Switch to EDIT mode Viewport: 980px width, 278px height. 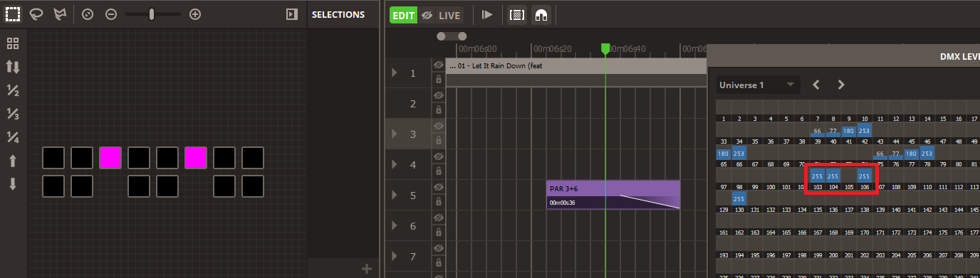[x=403, y=15]
